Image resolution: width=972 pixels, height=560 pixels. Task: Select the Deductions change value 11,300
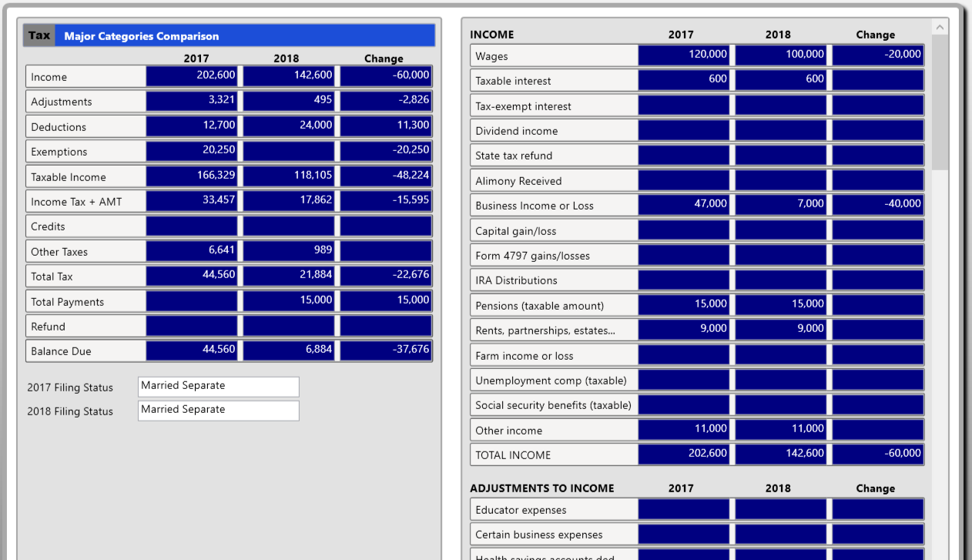386,126
